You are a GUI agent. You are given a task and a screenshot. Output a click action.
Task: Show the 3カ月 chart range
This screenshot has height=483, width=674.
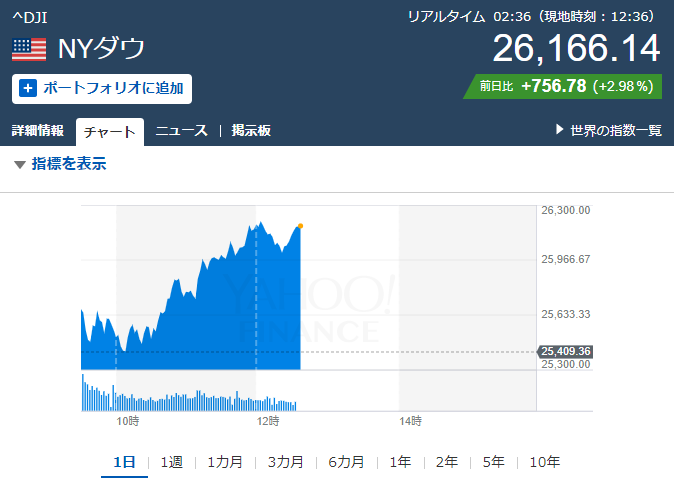click(285, 462)
